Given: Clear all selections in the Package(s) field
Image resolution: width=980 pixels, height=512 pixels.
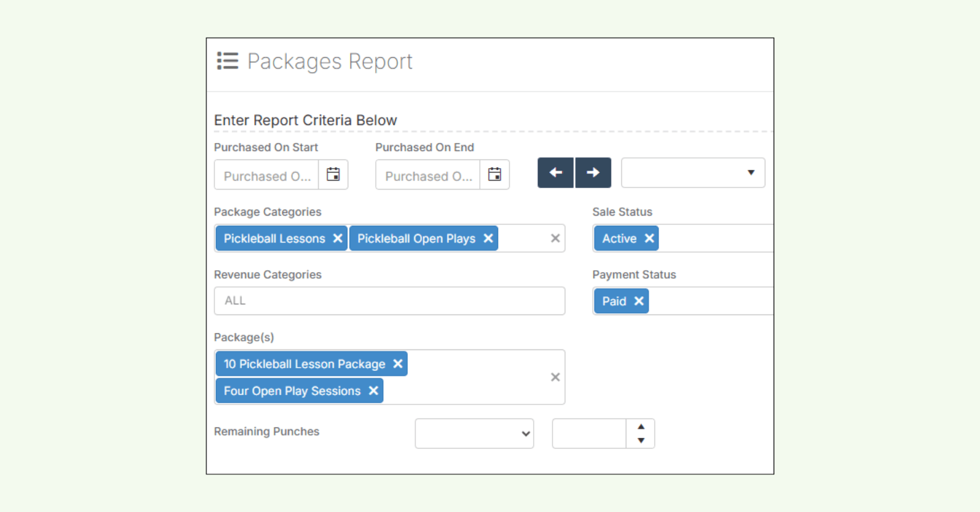Looking at the screenshot, I should point(555,377).
